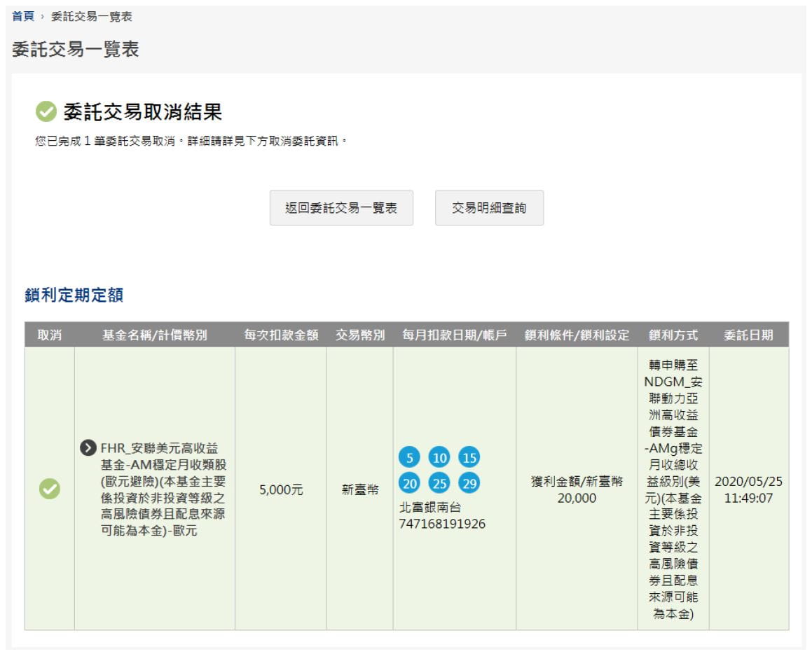Click the 委託交易取消結果 heading
The width and height of the screenshot is (812, 654).
(142, 112)
